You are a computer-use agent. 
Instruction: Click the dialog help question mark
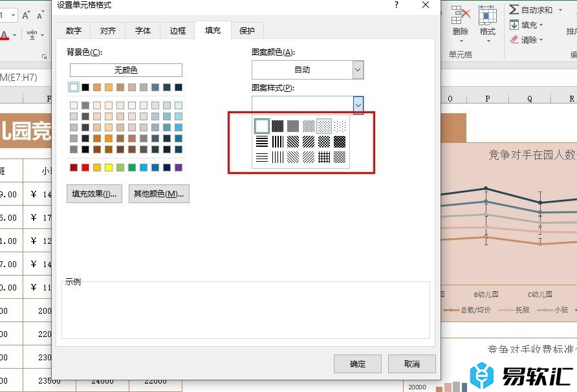pyautogui.click(x=396, y=5)
